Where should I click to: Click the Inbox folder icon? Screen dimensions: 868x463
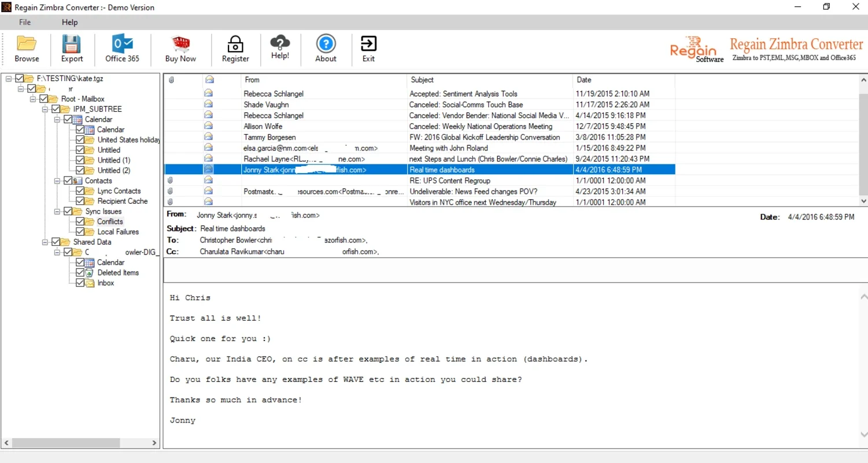(90, 283)
